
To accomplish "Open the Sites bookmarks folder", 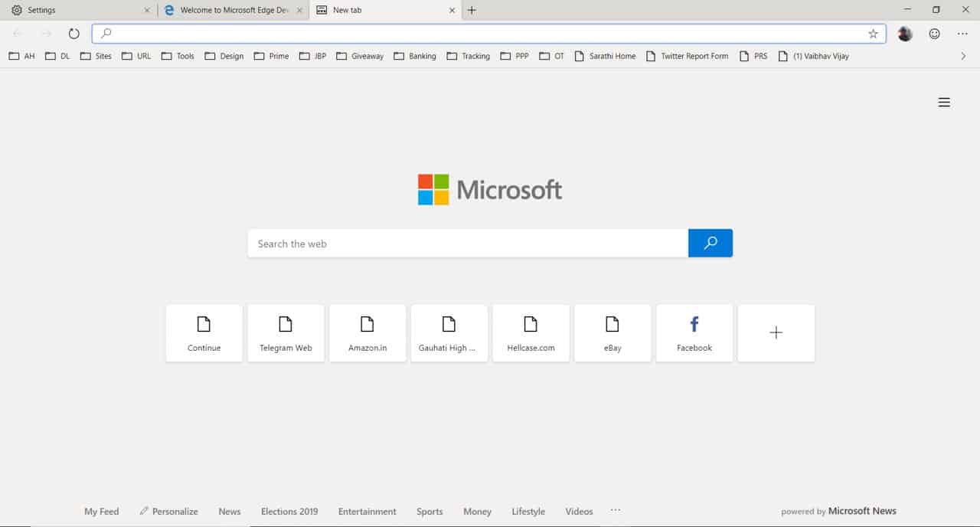I will [x=96, y=56].
